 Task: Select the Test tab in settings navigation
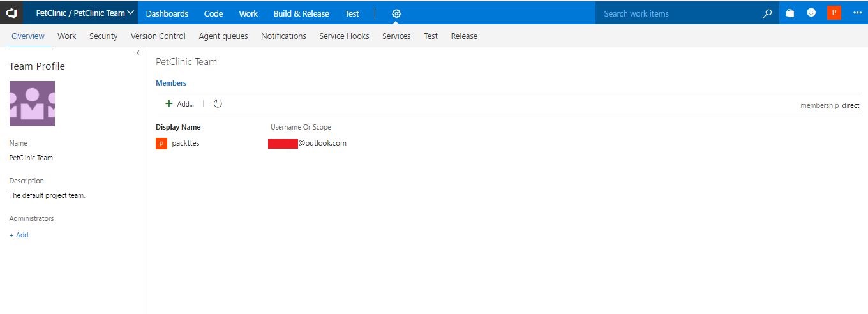[x=431, y=36]
